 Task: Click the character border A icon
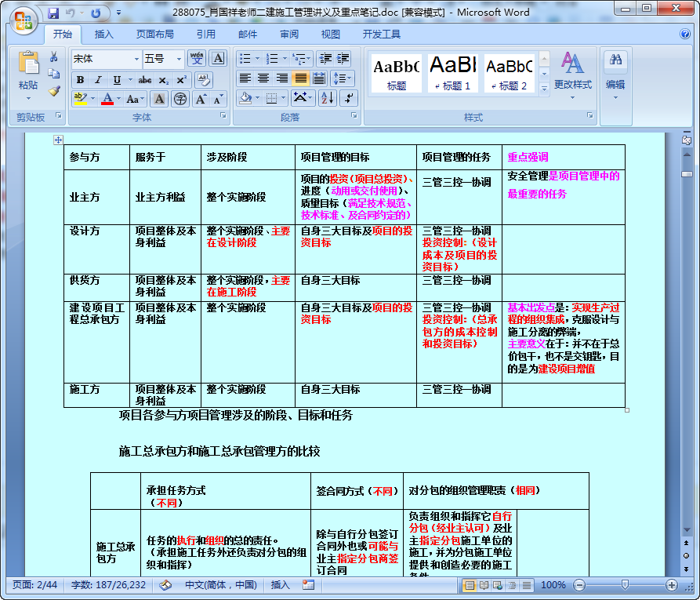click(x=218, y=59)
